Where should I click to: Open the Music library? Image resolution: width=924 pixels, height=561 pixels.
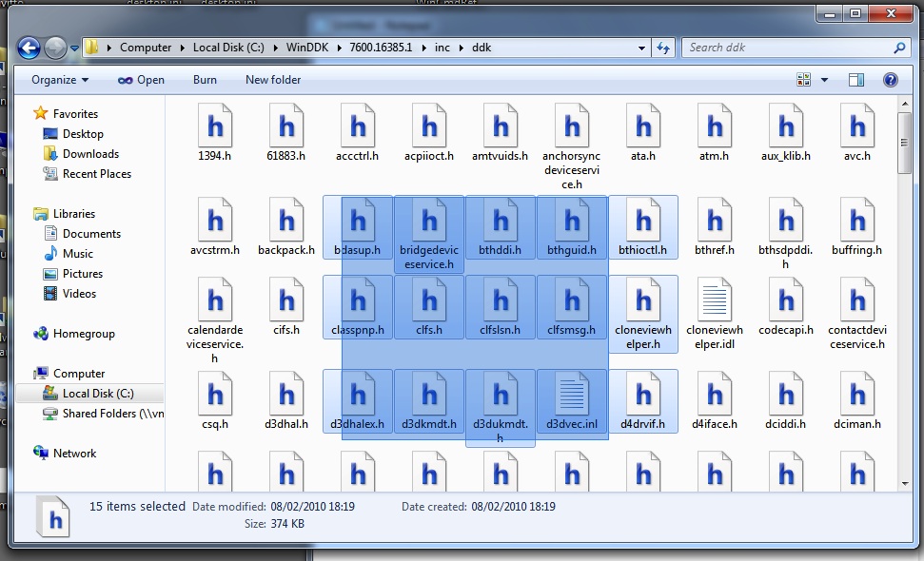tap(78, 254)
